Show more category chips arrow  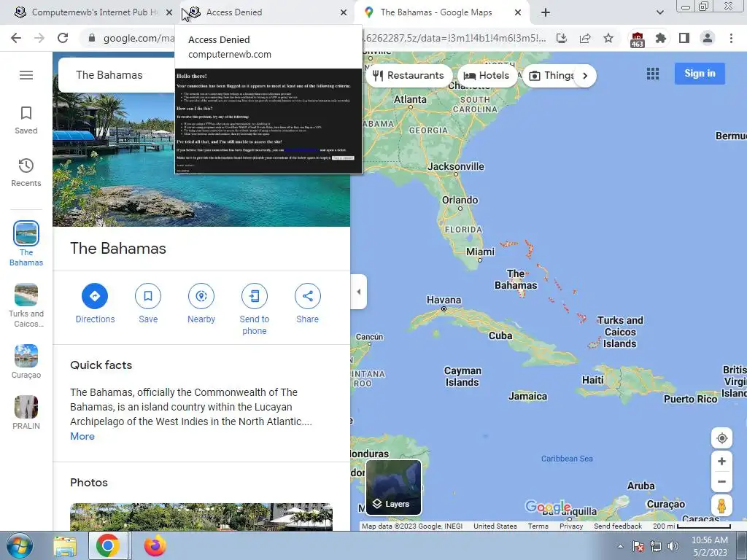(x=585, y=76)
